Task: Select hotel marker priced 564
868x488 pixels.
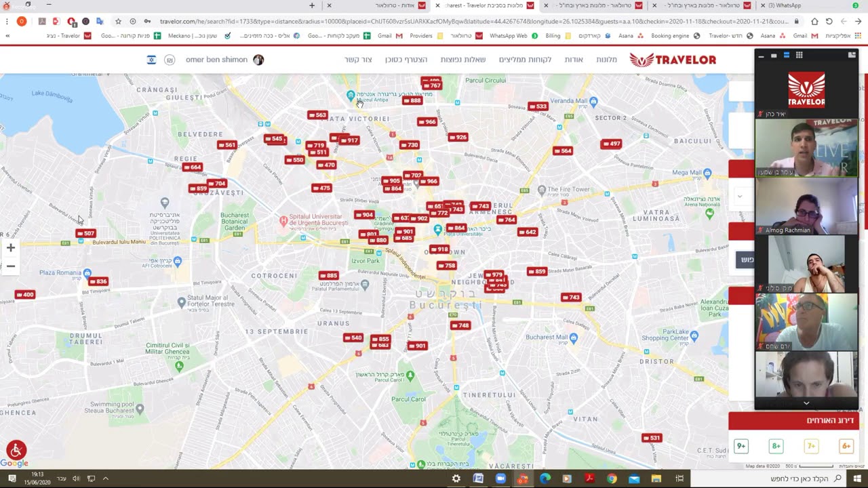Action: [x=563, y=150]
